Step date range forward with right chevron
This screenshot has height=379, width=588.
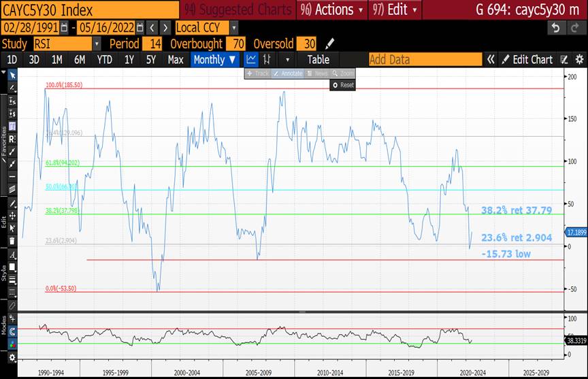pos(165,28)
